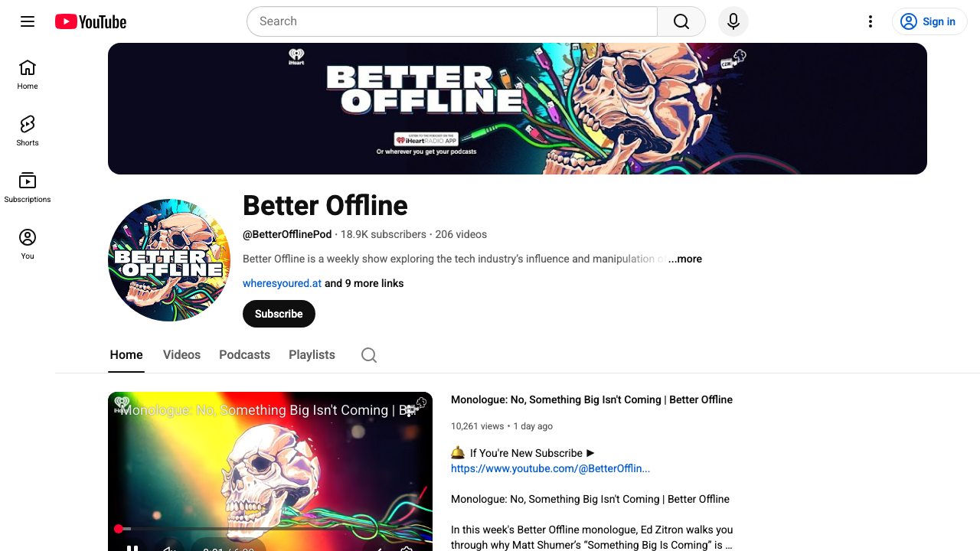Viewport: 980px width, 551px height.
Task: Subscribe to Better Offline
Action: 279,314
